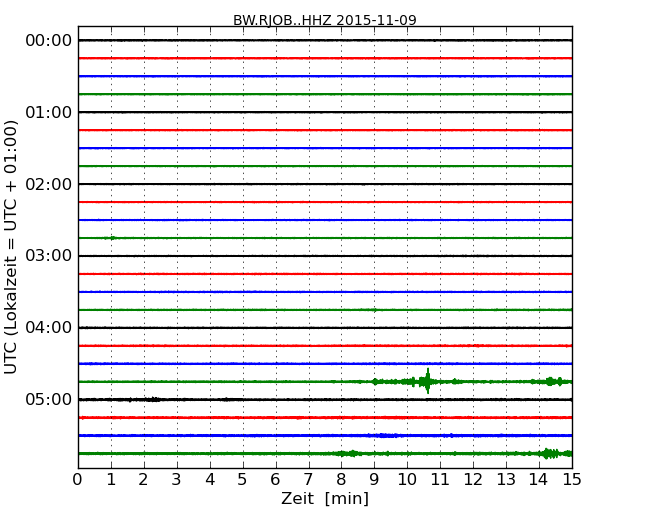Click the 00:00 time label
The image size is (650, 520).
point(49,41)
